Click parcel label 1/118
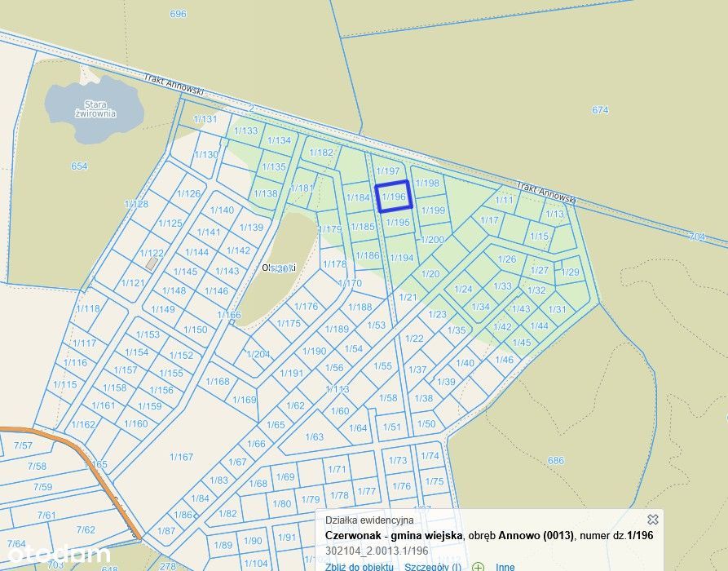This screenshot has height=571, width=728. pos(88,308)
